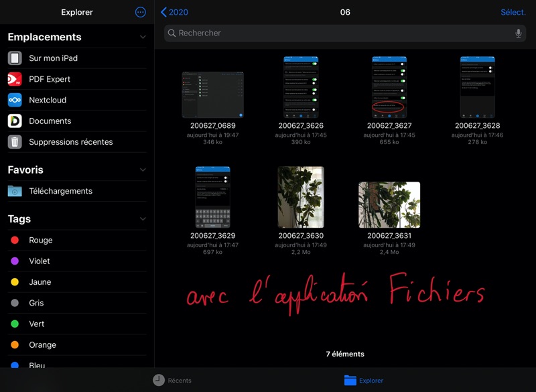Image resolution: width=536 pixels, height=392 pixels.
Task: Tap the microphone dictation icon
Action: pyautogui.click(x=518, y=34)
